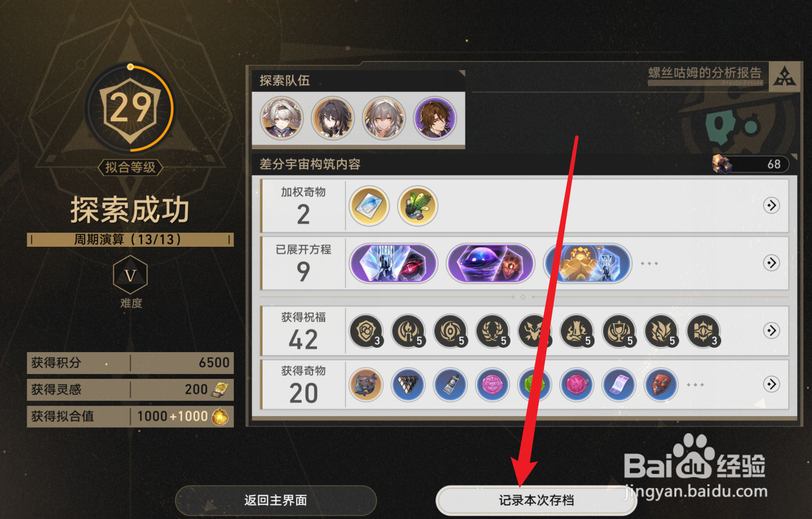Click the blue crystal card icon in 加权奇物
812x519 pixels.
(369, 206)
